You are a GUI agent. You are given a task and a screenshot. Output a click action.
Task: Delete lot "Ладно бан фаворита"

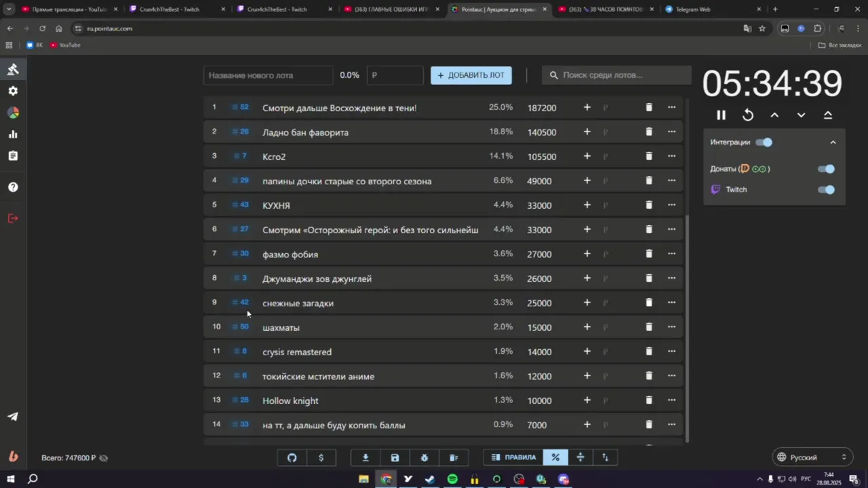click(x=649, y=131)
